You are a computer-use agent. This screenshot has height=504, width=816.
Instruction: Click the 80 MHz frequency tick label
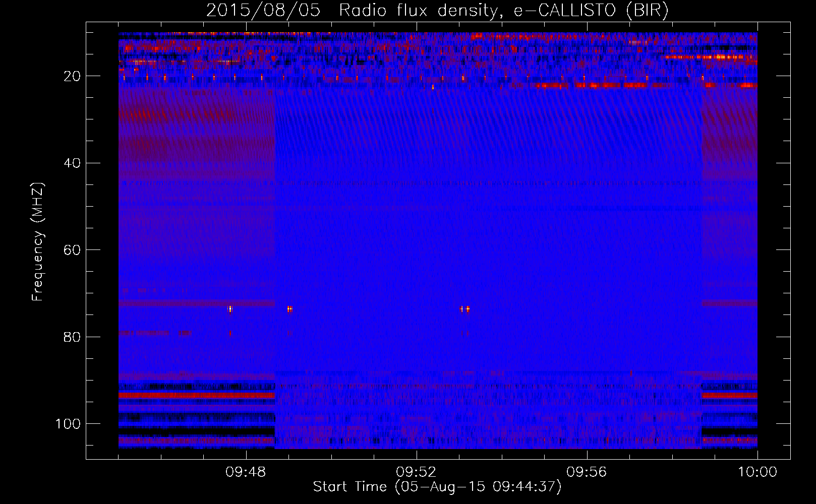pos(72,337)
